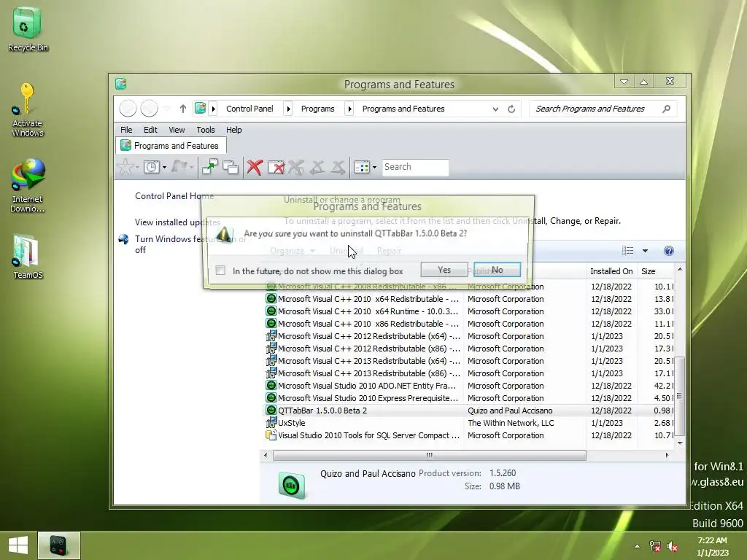Click the close window red X icon

coord(276,167)
